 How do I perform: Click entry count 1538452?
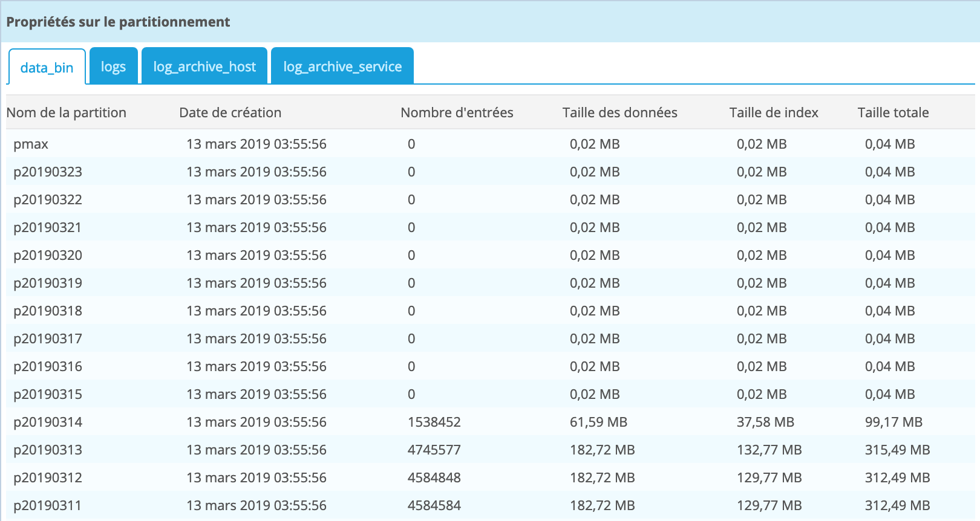[x=434, y=422]
